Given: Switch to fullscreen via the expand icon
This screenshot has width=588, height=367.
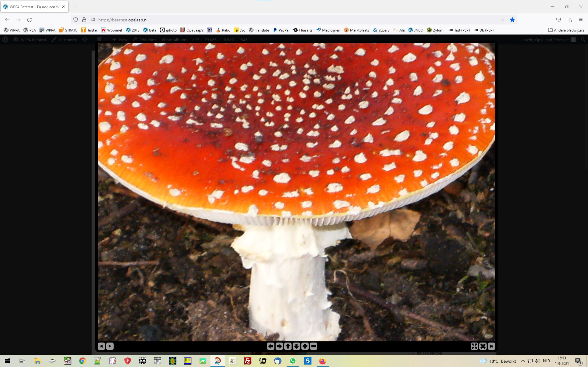Looking at the screenshot, I should click(x=474, y=346).
